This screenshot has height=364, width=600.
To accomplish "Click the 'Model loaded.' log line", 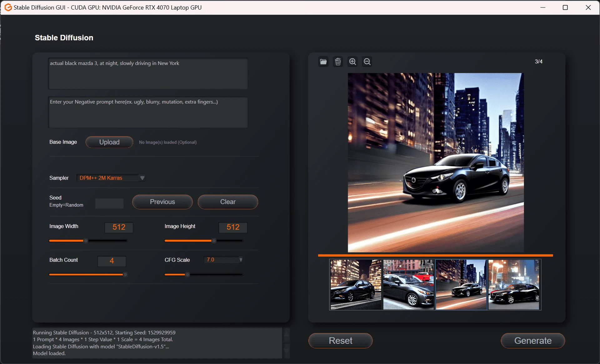I will [49, 353].
